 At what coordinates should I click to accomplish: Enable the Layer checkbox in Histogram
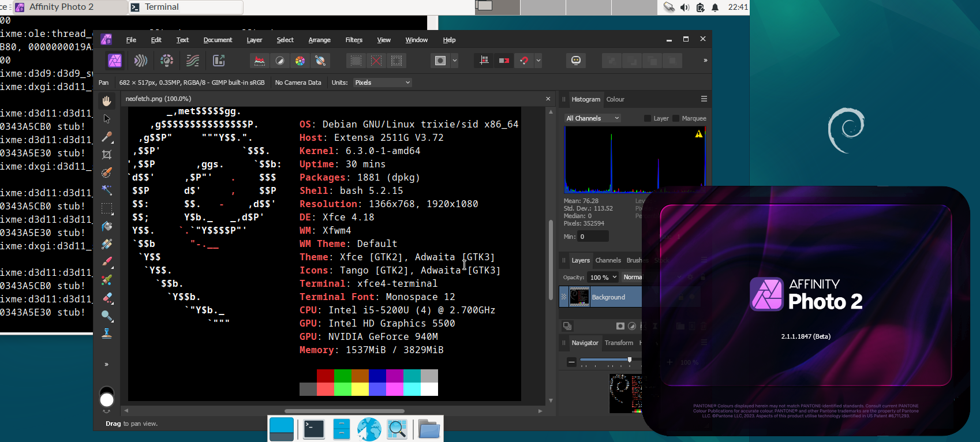point(648,118)
